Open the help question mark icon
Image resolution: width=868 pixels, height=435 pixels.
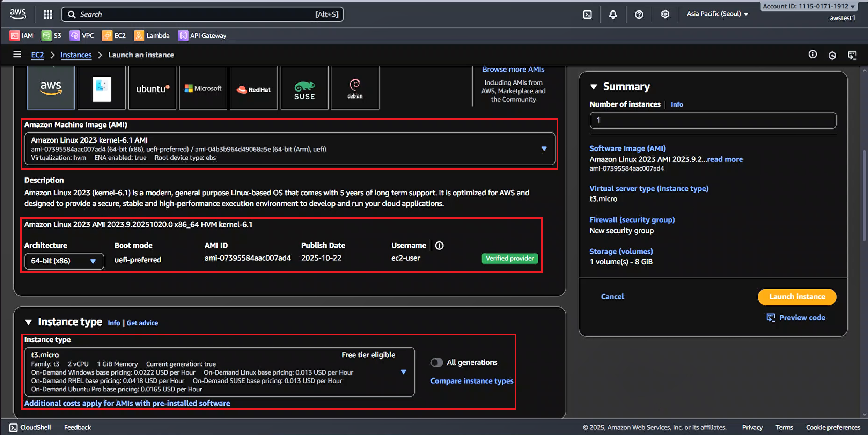coord(639,14)
